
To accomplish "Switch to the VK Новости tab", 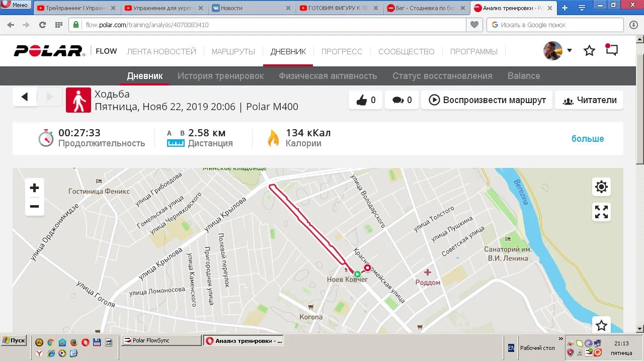I will click(x=251, y=8).
